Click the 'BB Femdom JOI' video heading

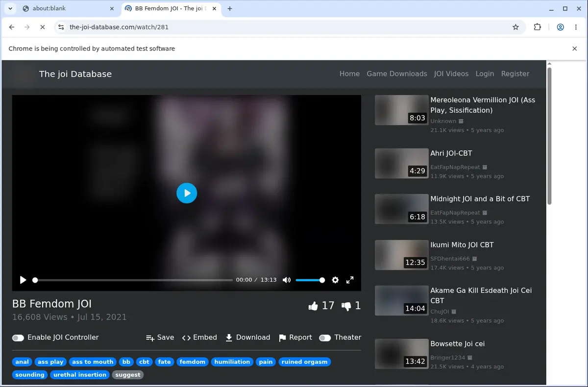tap(52, 304)
